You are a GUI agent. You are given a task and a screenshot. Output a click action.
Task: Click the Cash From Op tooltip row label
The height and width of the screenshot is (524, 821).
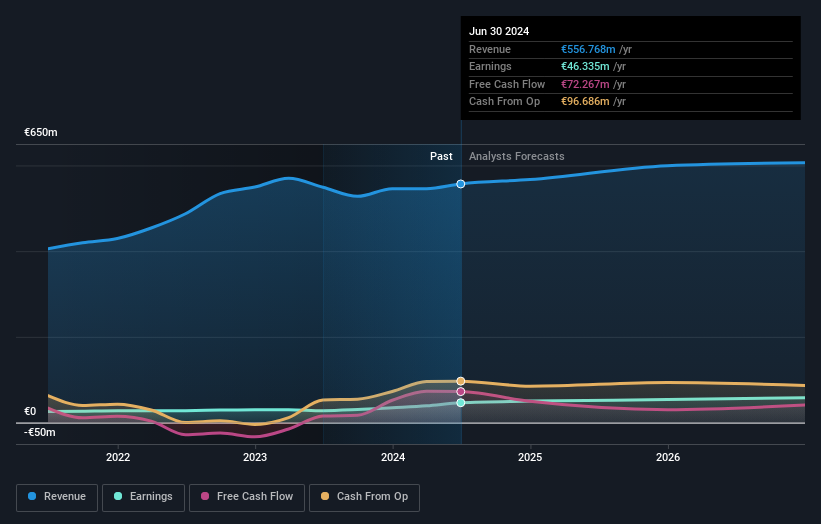coord(504,102)
